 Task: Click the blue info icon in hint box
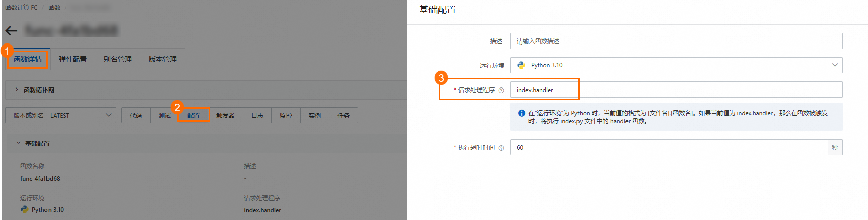tap(522, 113)
